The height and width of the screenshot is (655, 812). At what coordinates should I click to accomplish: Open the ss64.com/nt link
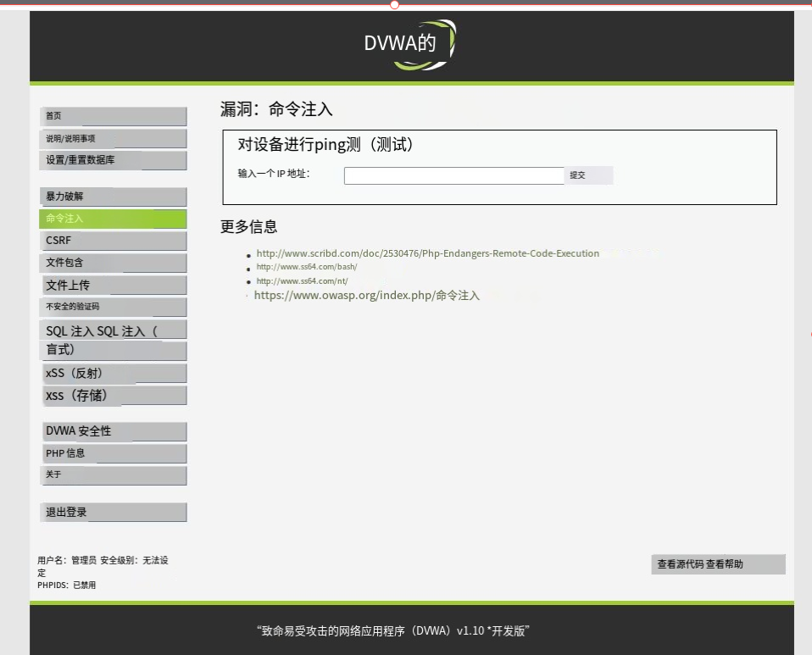(302, 281)
